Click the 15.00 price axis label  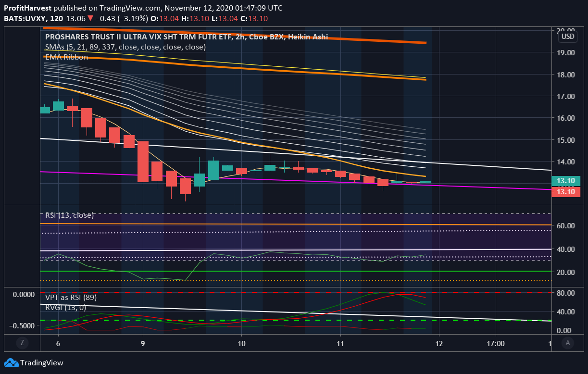coord(566,140)
